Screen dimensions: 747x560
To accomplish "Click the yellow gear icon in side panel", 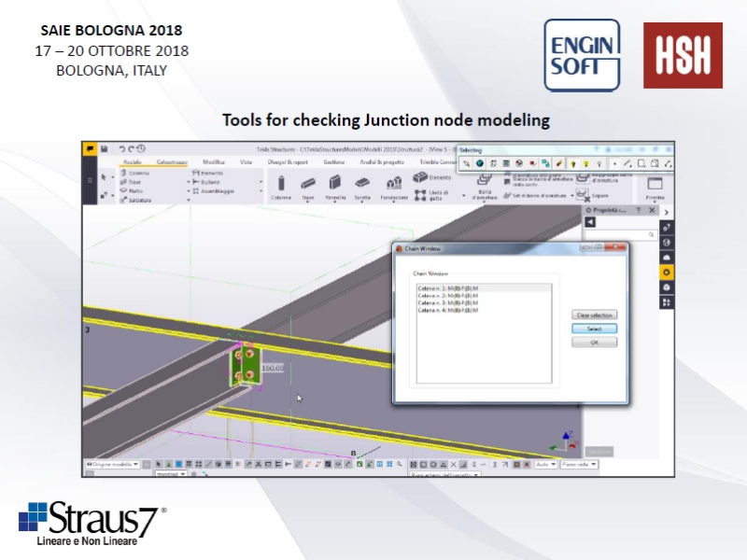I will [x=667, y=273].
